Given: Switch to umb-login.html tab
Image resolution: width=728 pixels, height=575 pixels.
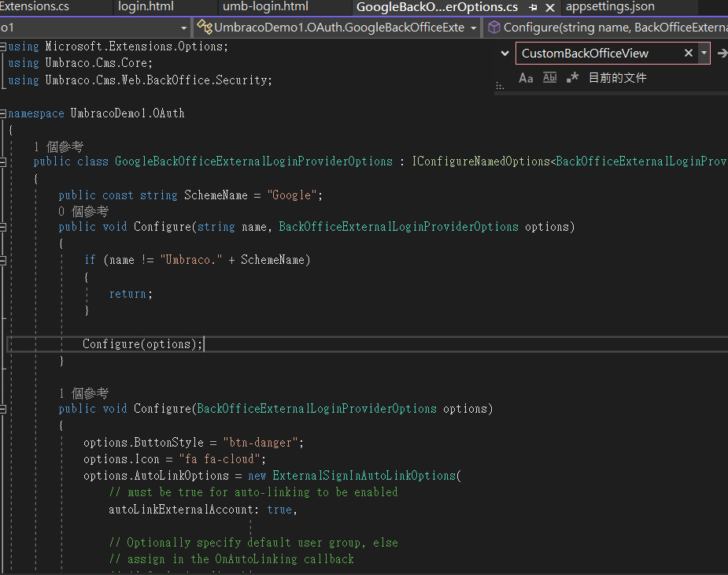Looking at the screenshot, I should (x=265, y=6).
